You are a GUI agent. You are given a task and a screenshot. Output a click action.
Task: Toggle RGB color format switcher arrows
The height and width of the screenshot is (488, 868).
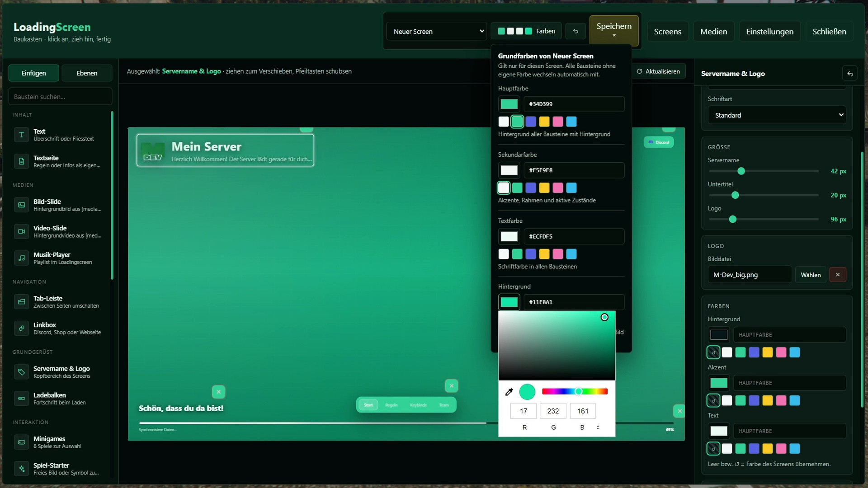(598, 427)
